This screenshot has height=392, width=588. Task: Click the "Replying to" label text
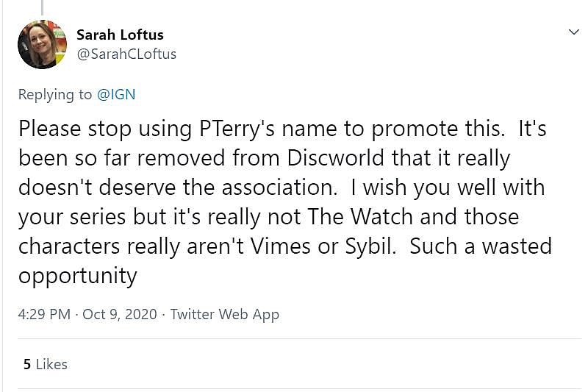[56, 94]
